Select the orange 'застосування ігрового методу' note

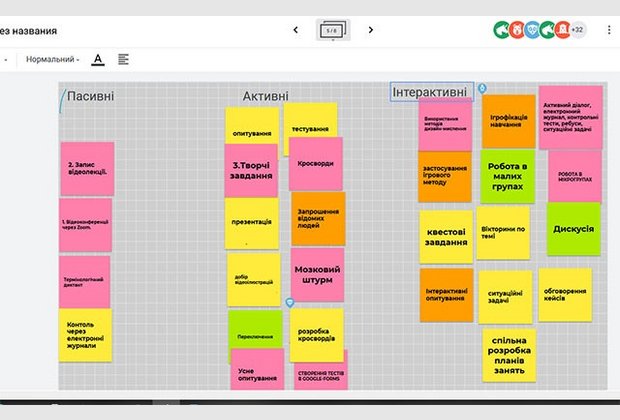[x=445, y=176]
